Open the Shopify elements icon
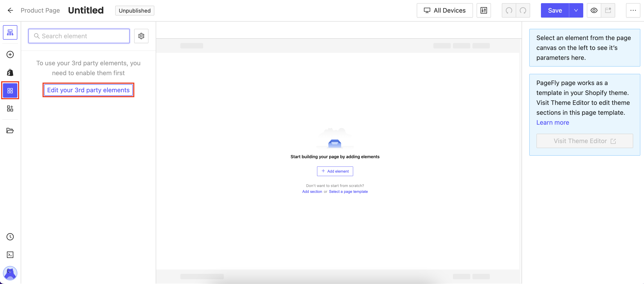 tap(10, 72)
